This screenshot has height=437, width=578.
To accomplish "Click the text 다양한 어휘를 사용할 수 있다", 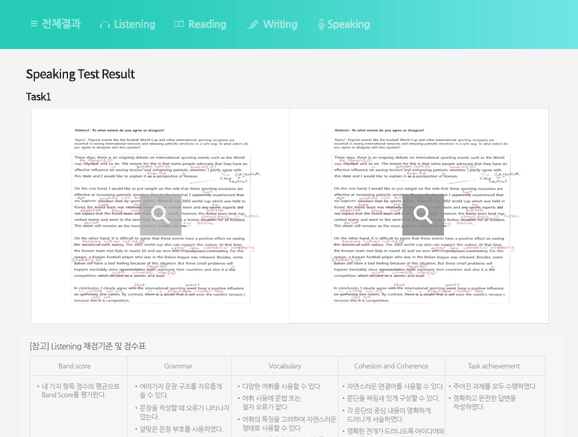I will (282, 386).
